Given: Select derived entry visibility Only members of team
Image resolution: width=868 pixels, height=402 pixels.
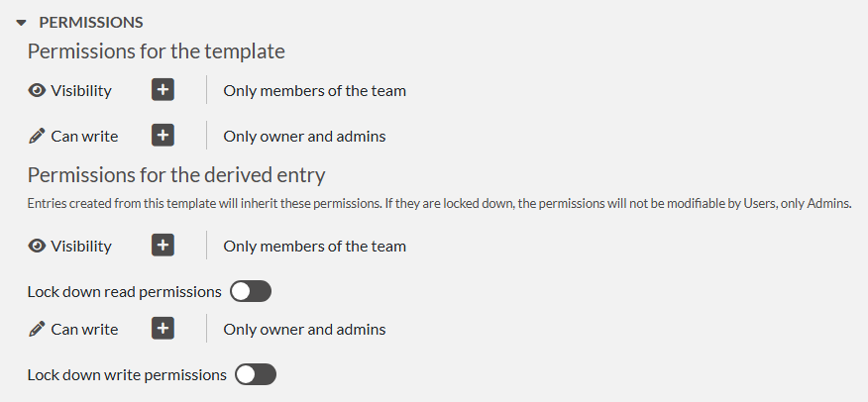Looking at the screenshot, I should [x=314, y=247].
